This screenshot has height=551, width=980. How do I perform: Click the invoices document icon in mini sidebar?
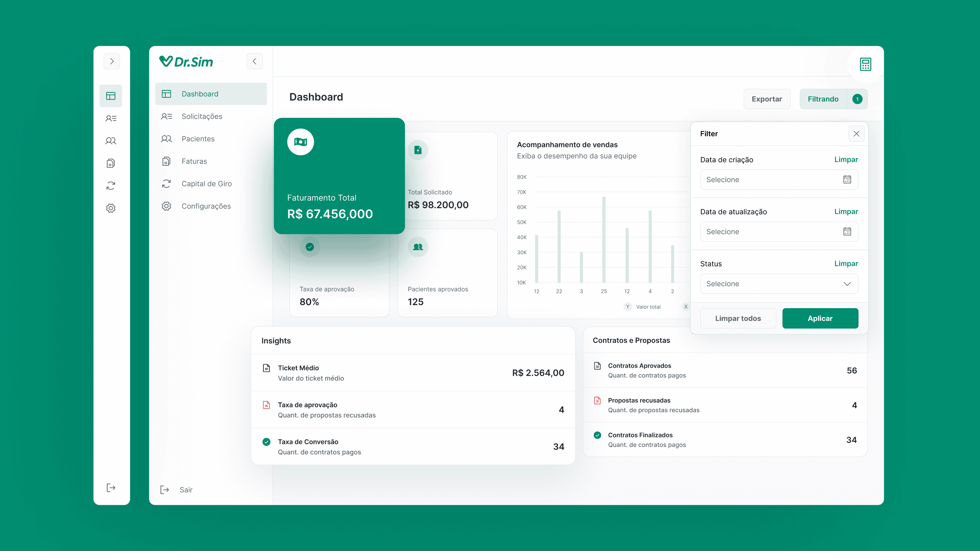(111, 163)
